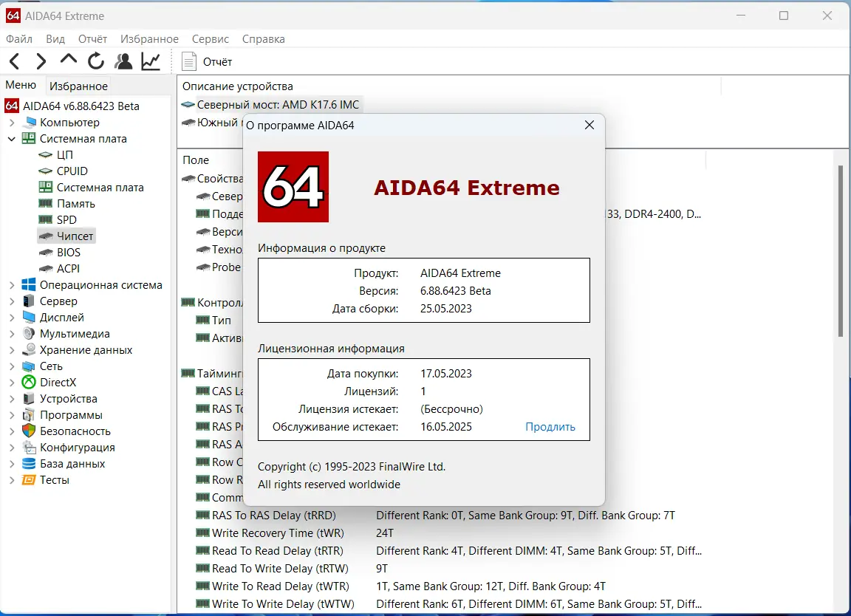This screenshot has width=851, height=616.
Task: Select the Безопасность shield icon
Action: 29,431
